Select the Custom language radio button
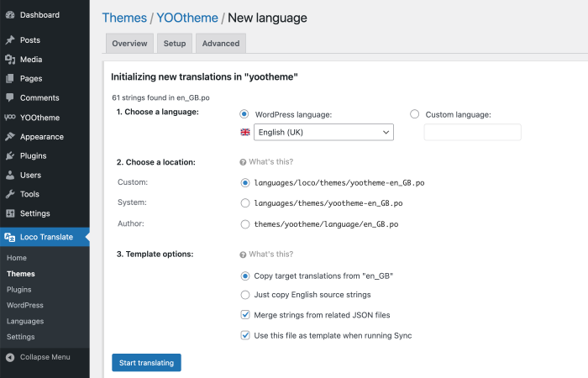This screenshot has width=588, height=378. [x=414, y=114]
